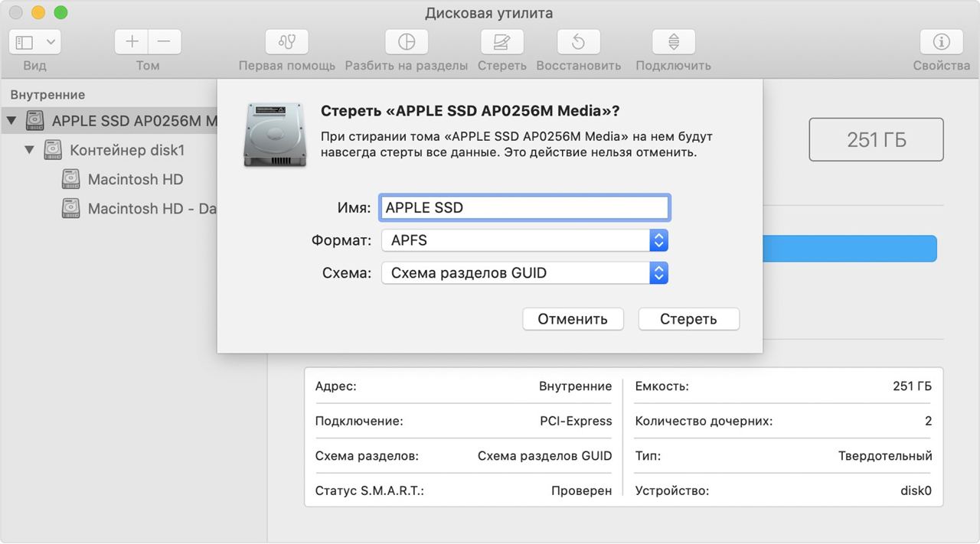Image resolution: width=980 pixels, height=544 pixels.
Task: Remove a volume with the minus button
Action: pyautogui.click(x=165, y=42)
